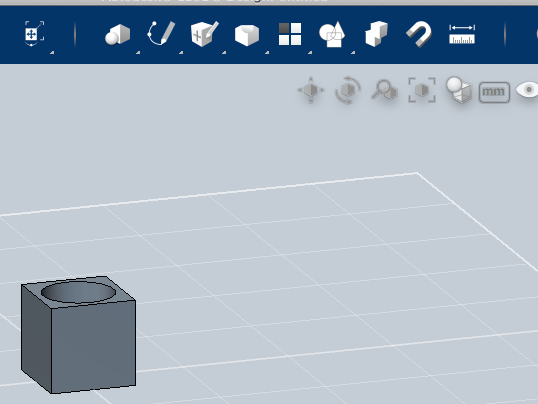Image resolution: width=538 pixels, height=404 pixels.
Task: Toggle the Snap magnet tool
Action: tap(419, 34)
